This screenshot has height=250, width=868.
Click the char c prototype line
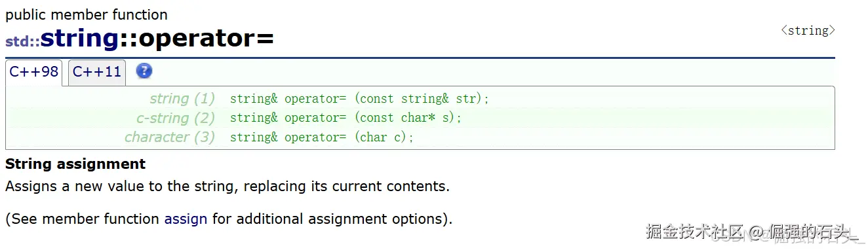pyautogui.click(x=322, y=137)
